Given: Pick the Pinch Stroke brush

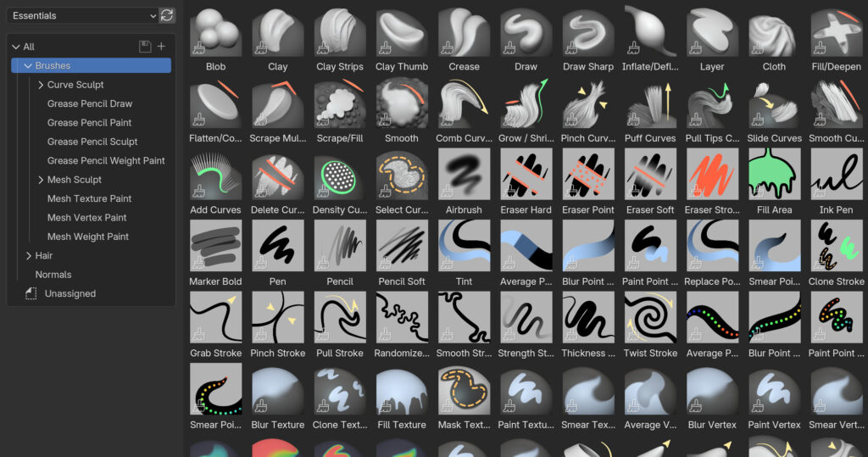Looking at the screenshot, I should [x=277, y=318].
